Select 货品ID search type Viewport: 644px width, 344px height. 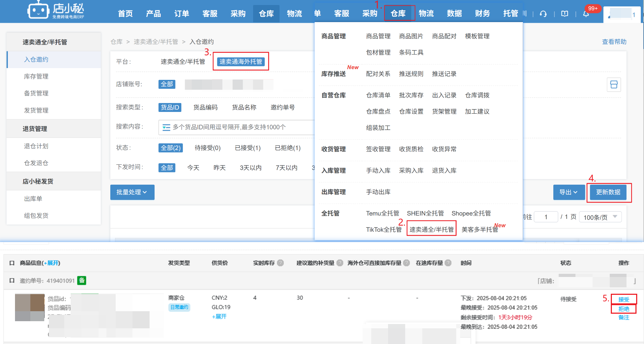coord(170,107)
